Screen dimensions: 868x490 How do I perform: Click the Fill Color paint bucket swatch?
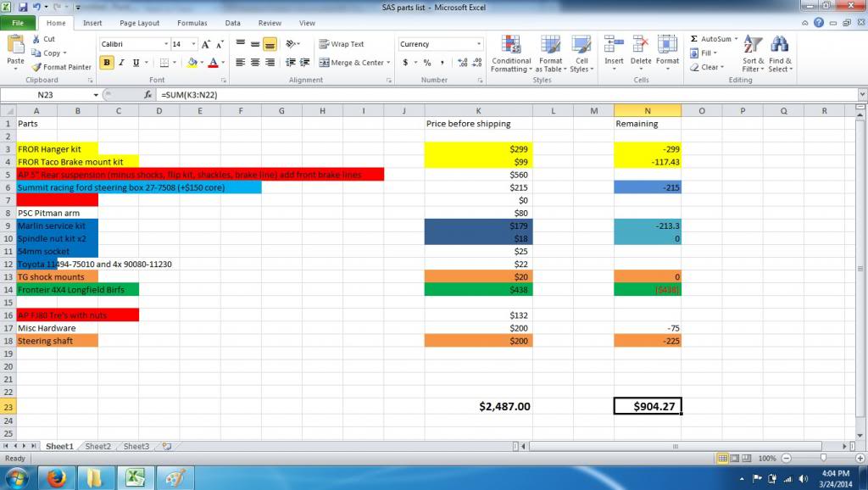(192, 63)
